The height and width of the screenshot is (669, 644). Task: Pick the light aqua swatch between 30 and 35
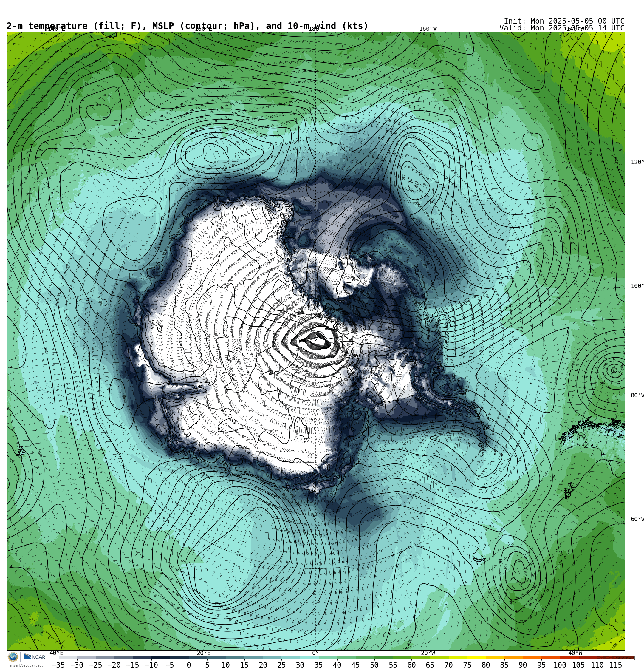tap(309, 657)
